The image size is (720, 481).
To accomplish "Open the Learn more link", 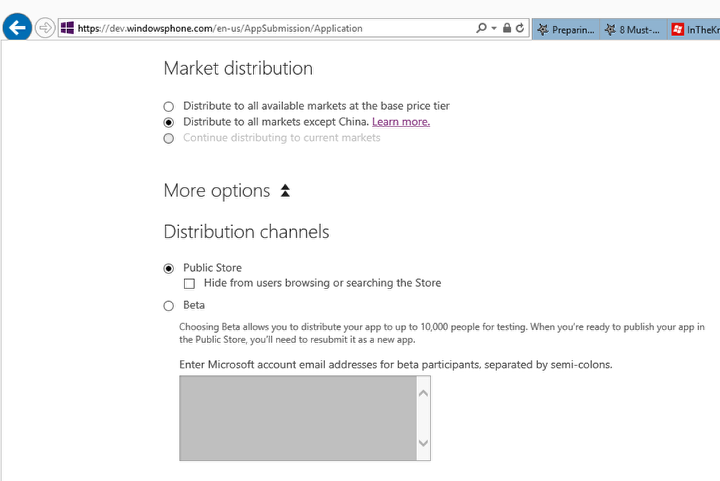I will (x=401, y=122).
